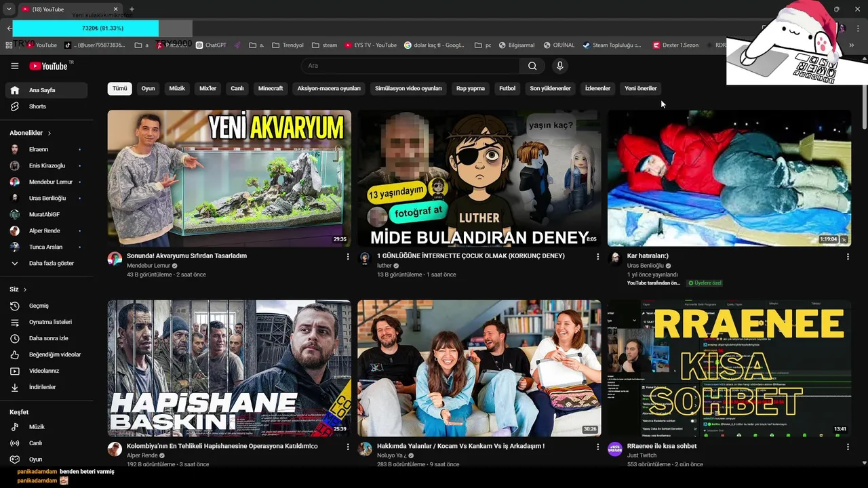The height and width of the screenshot is (488, 868).
Task: Select the Minecraft filter chip
Action: [271, 89]
